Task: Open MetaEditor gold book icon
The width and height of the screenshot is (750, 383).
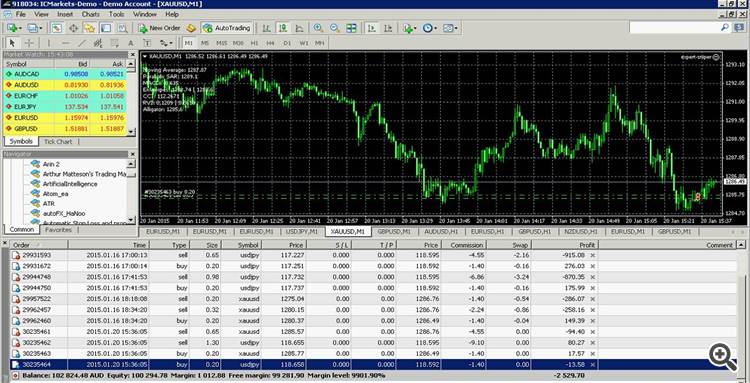Action: click(191, 28)
